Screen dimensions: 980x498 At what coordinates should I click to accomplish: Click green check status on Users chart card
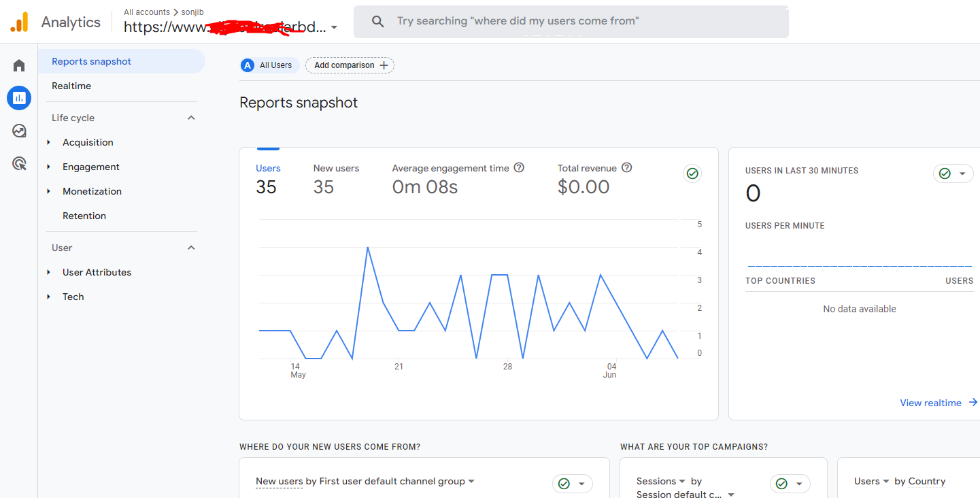[692, 173]
